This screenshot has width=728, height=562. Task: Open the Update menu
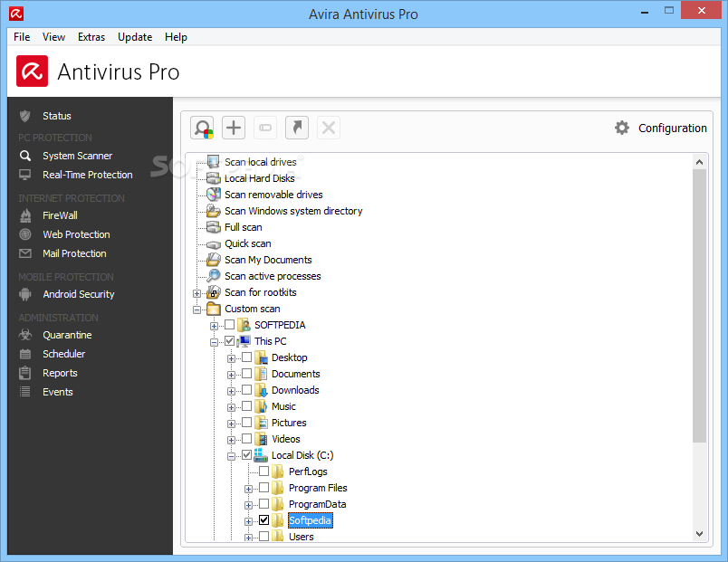tap(135, 37)
